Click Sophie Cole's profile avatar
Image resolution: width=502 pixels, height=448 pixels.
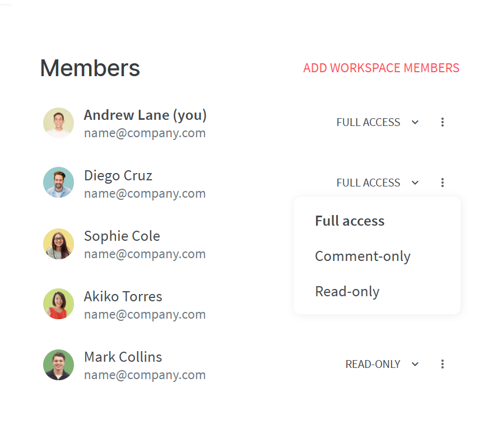(x=59, y=244)
